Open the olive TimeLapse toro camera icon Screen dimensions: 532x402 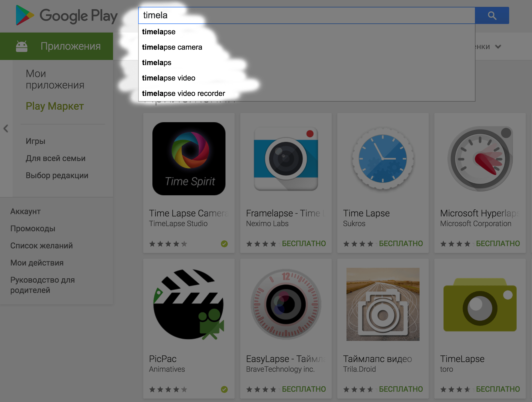pos(480,304)
